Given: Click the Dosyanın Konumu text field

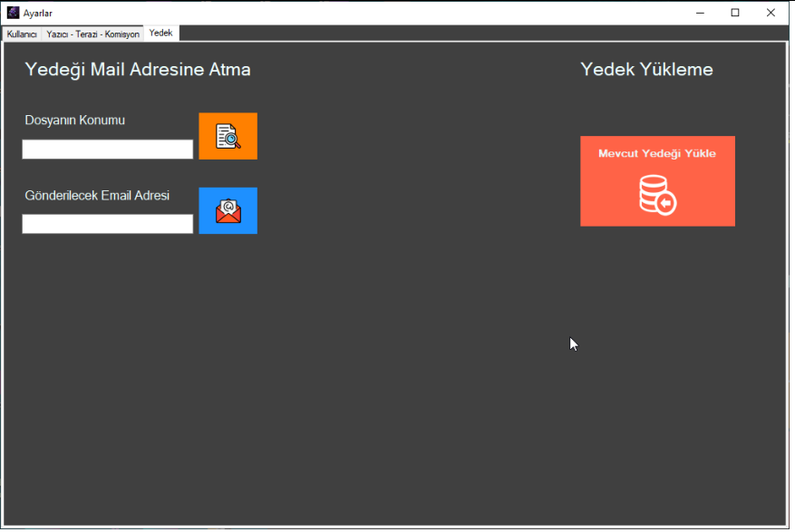Looking at the screenshot, I should coord(107,150).
